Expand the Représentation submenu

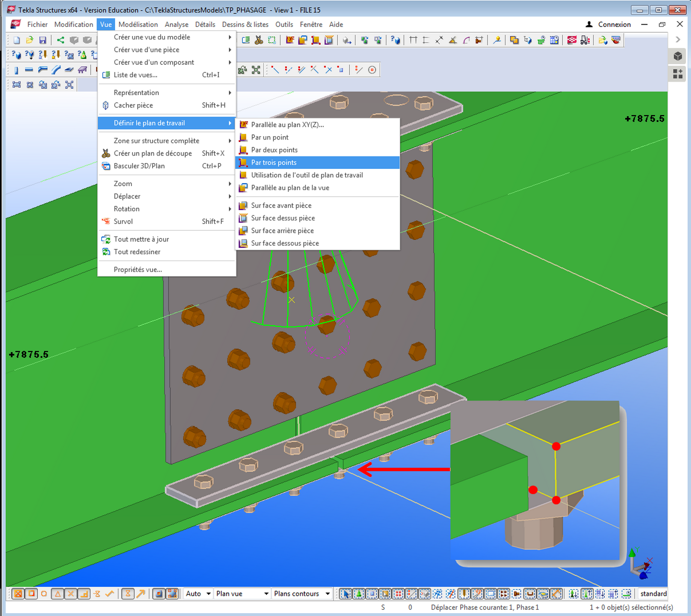tap(167, 93)
